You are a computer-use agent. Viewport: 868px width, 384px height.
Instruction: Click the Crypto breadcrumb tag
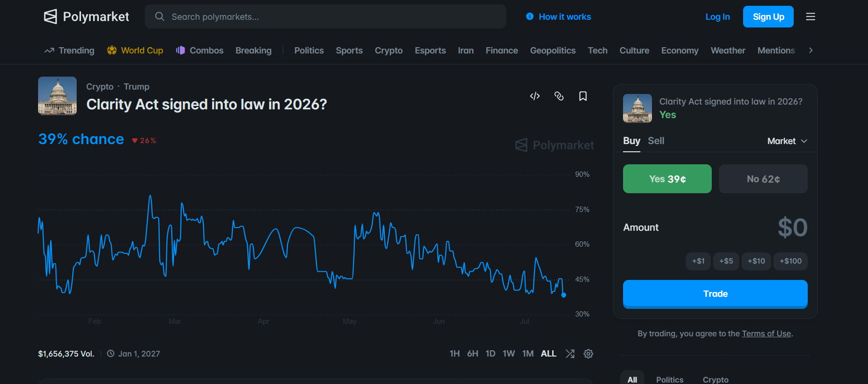coord(100,87)
